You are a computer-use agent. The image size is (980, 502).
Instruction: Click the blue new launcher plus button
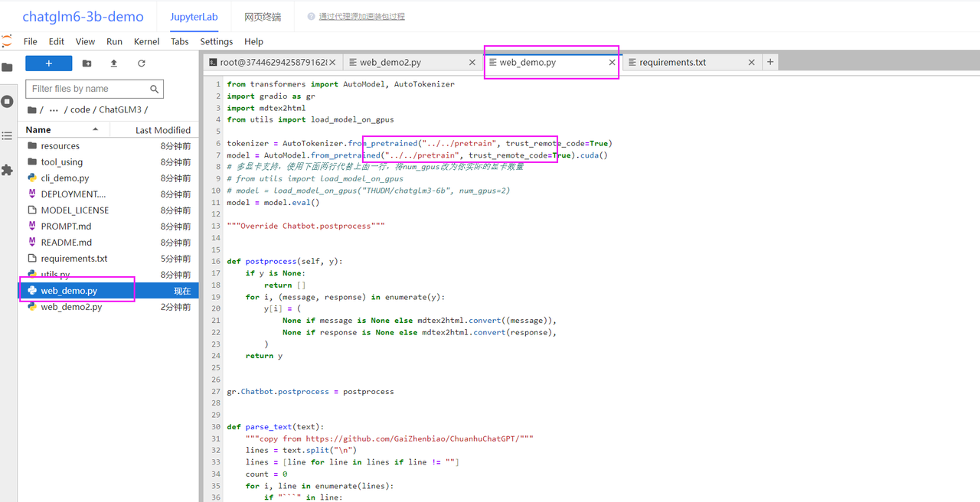[x=49, y=64]
